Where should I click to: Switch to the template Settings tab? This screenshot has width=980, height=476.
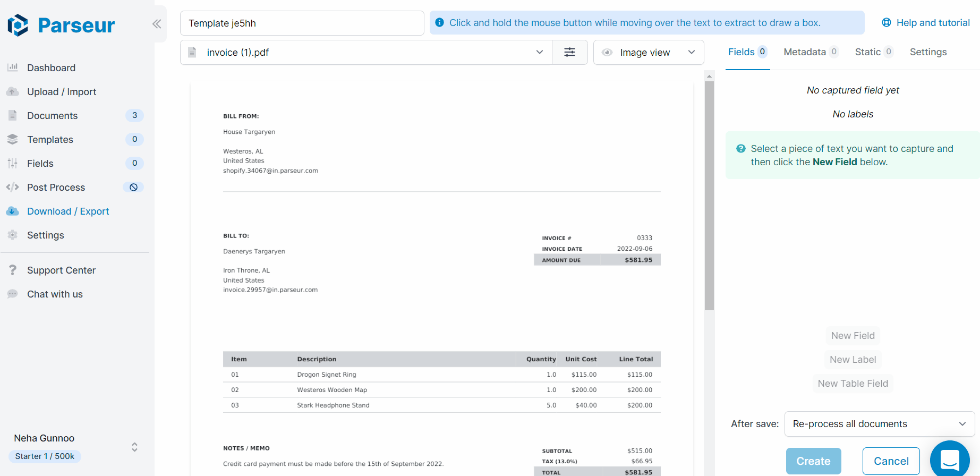point(928,52)
